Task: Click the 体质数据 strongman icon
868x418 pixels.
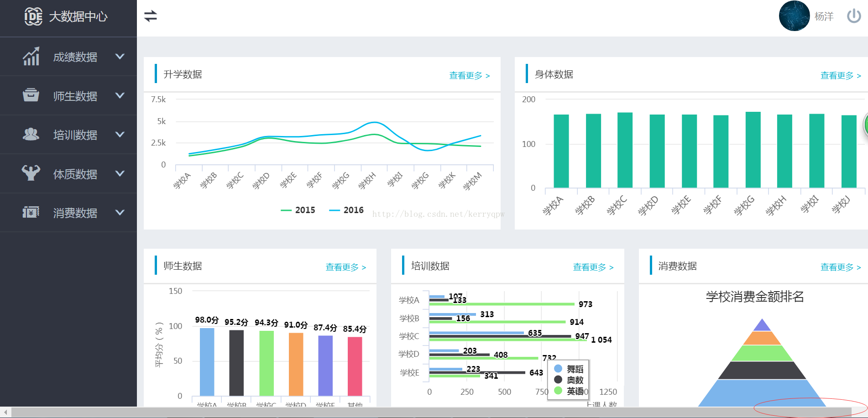Action: pyautogui.click(x=31, y=172)
